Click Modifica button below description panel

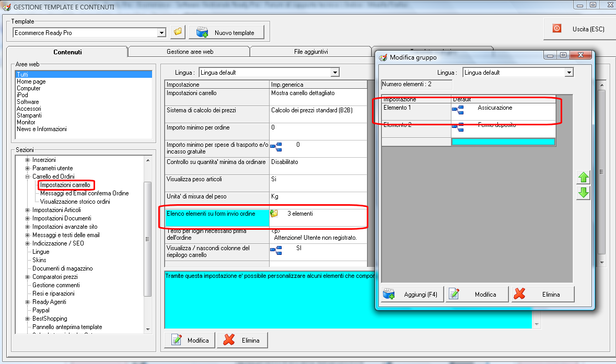pyautogui.click(x=190, y=340)
